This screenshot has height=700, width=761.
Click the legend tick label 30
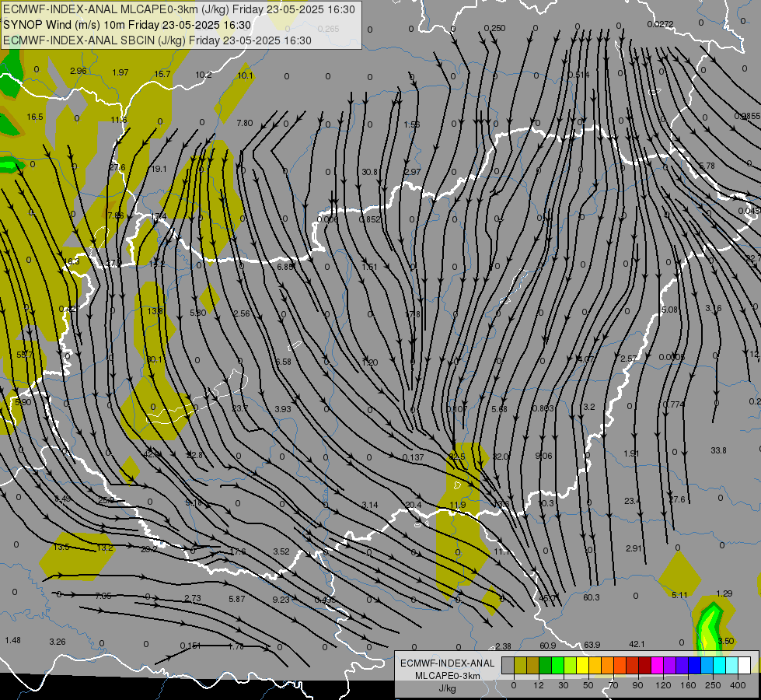pos(564,685)
